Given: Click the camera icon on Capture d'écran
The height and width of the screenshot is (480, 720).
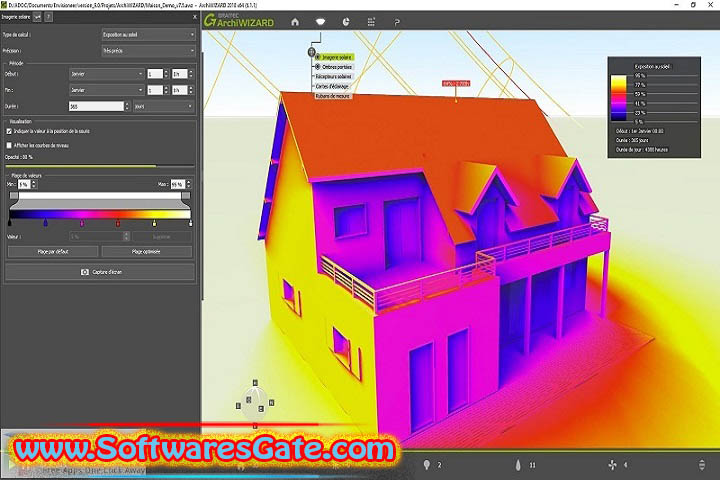Looking at the screenshot, I should [x=85, y=272].
